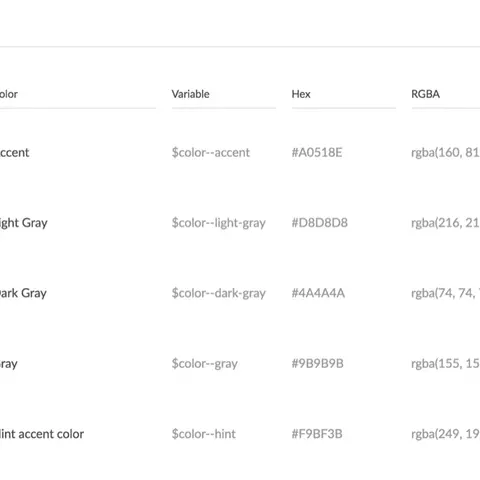Click hex value #D8D8D8
The height and width of the screenshot is (480, 480).
(x=319, y=223)
